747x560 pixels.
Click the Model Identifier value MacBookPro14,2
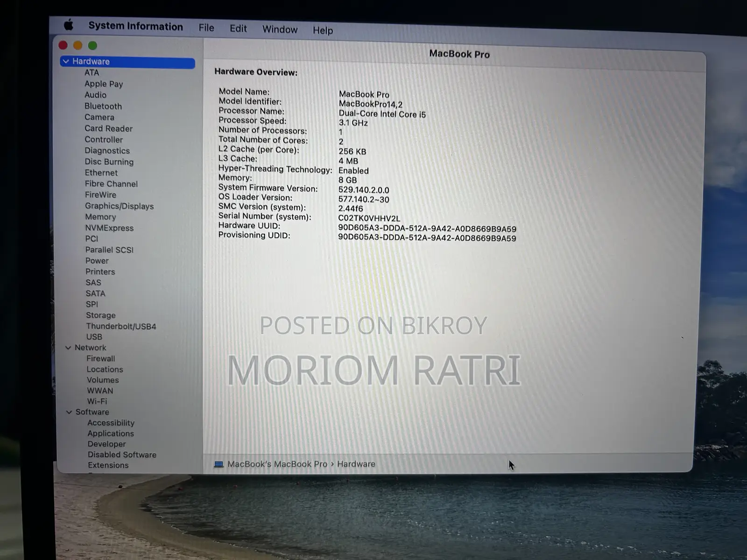click(371, 105)
